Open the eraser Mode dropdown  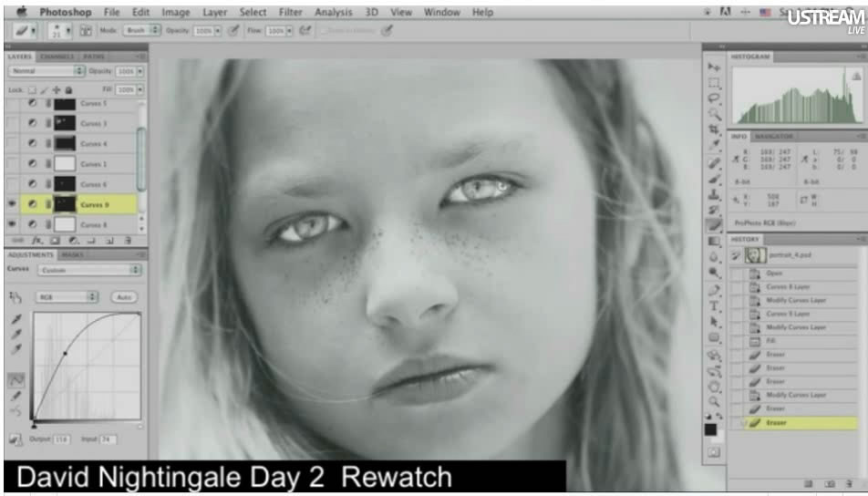tap(141, 31)
